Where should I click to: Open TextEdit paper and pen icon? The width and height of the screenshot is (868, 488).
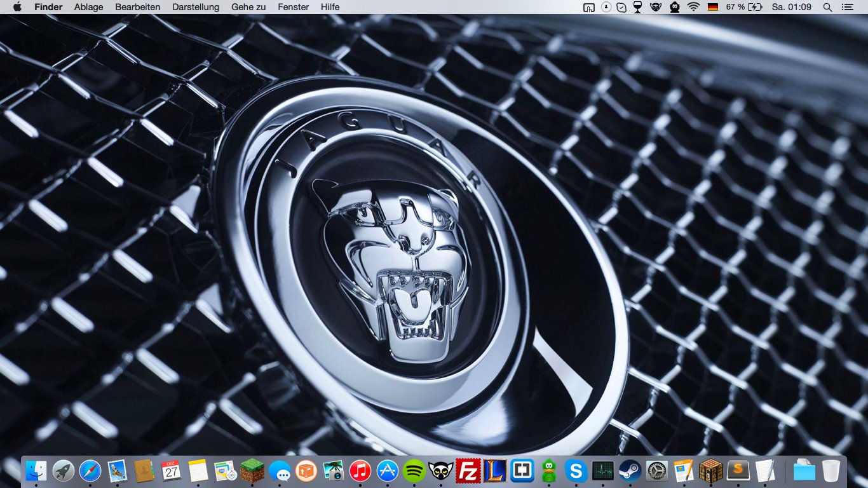[x=765, y=471]
